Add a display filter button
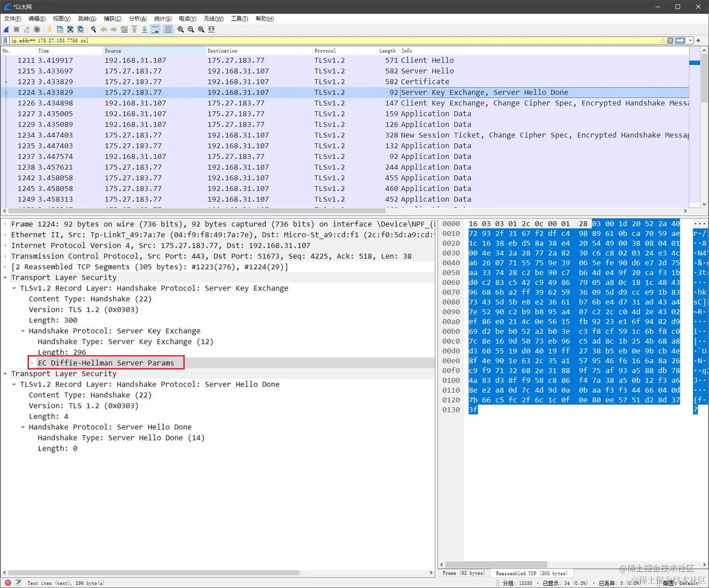This screenshot has height=588, width=709. pyautogui.click(x=699, y=41)
